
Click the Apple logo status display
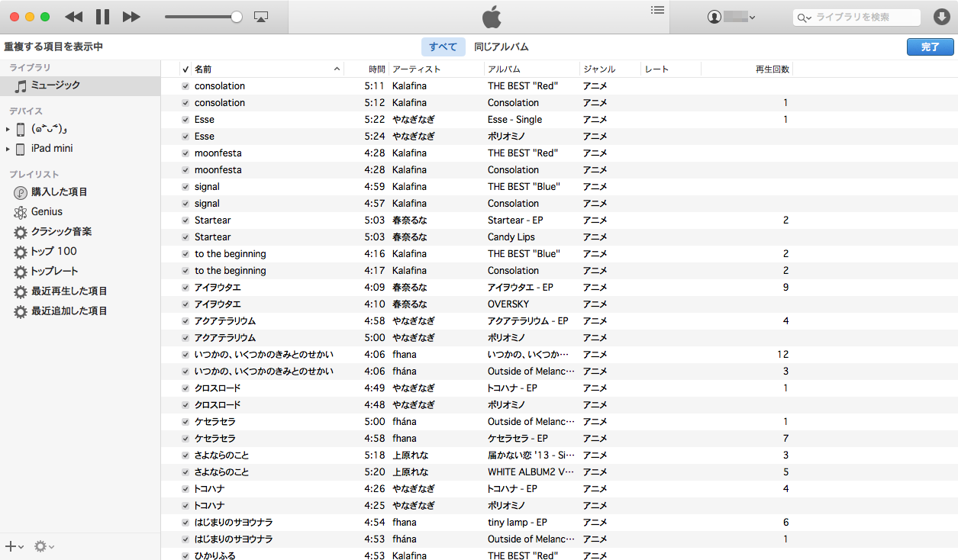[x=492, y=17]
